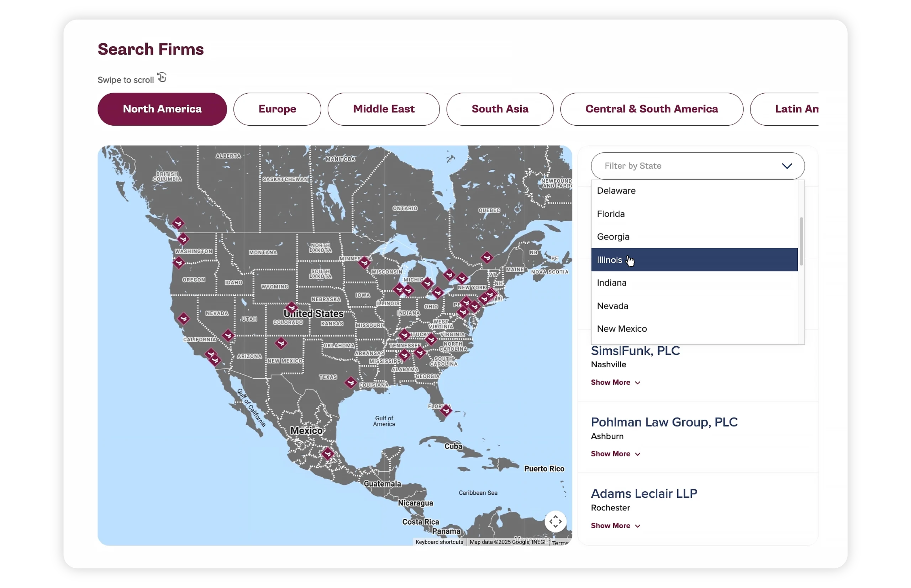Open the Sims|Funk, PLC firm link
Image resolution: width=911 pixels, height=588 pixels.
pyautogui.click(x=635, y=351)
